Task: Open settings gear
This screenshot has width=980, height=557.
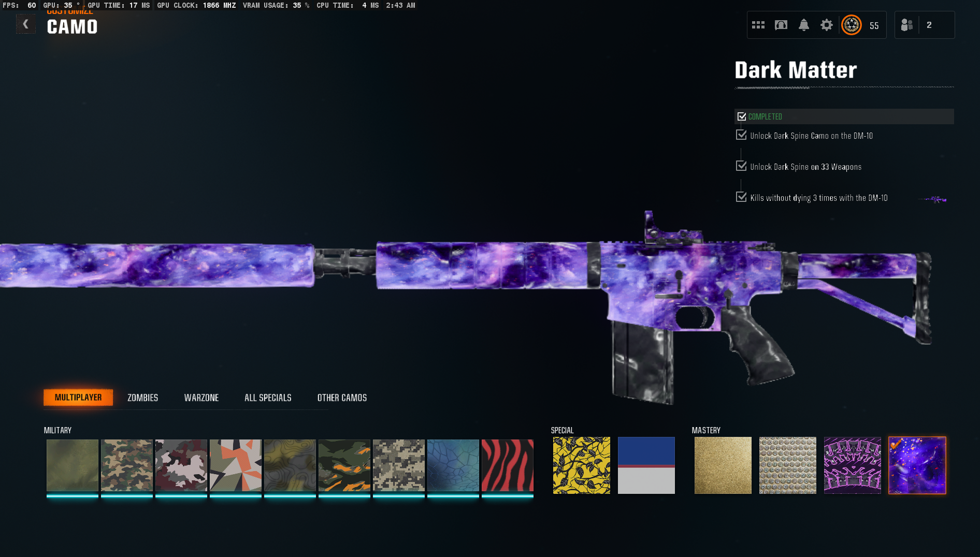Action: pyautogui.click(x=827, y=25)
